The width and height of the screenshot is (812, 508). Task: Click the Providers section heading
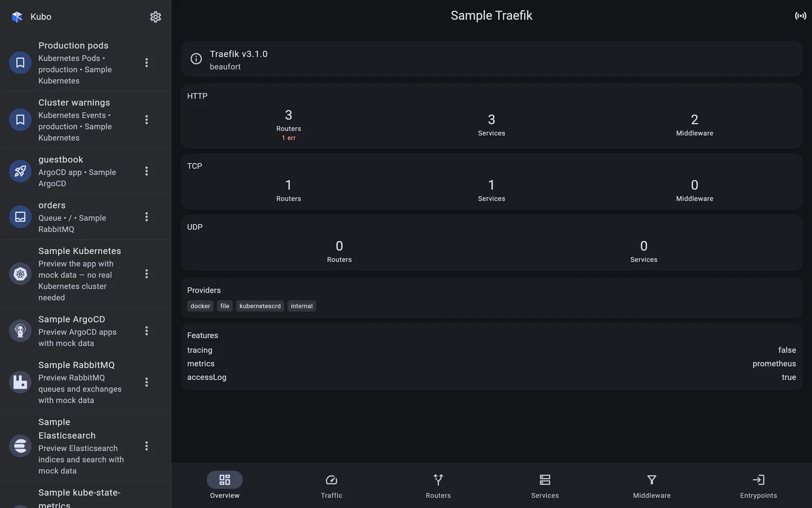click(x=204, y=290)
